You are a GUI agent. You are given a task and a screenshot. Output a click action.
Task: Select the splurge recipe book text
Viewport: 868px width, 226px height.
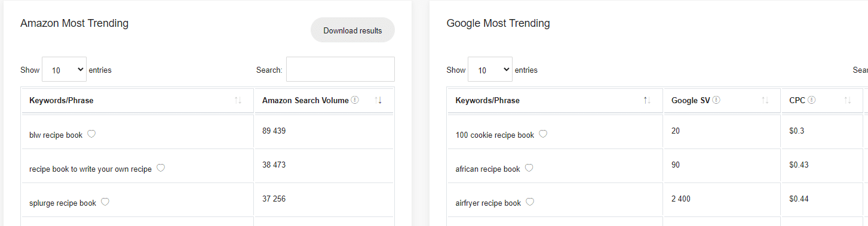point(63,203)
